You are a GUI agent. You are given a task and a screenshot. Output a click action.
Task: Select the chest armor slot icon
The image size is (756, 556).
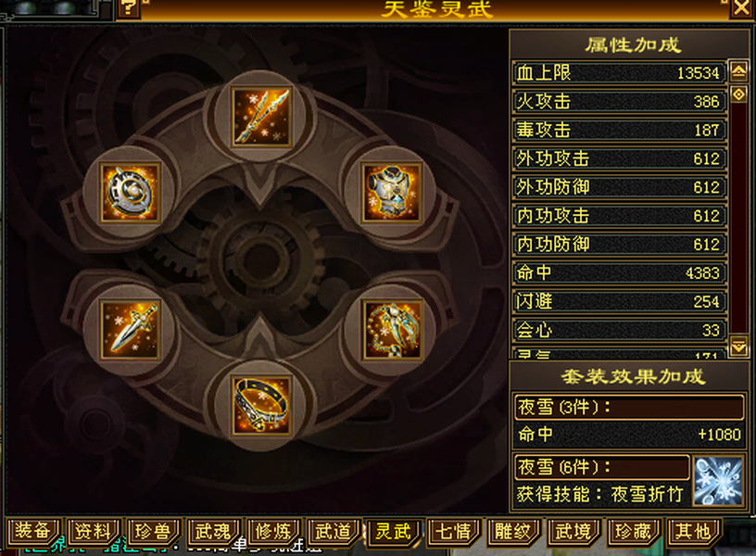392,193
